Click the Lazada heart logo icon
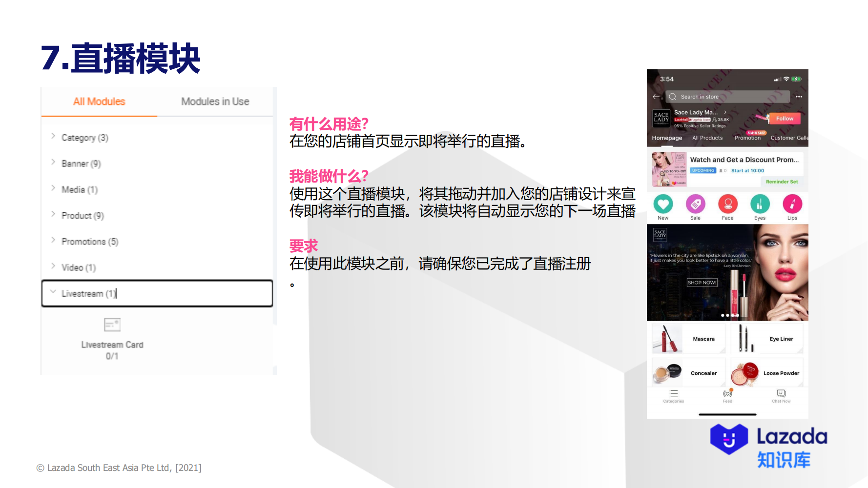The width and height of the screenshot is (868, 488). pyautogui.click(x=729, y=439)
